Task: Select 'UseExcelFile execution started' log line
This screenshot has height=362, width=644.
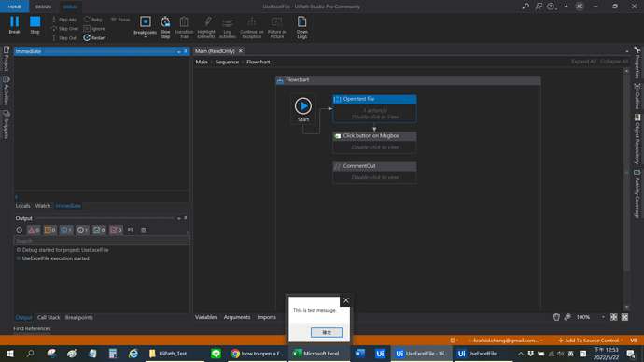Action: [55, 258]
